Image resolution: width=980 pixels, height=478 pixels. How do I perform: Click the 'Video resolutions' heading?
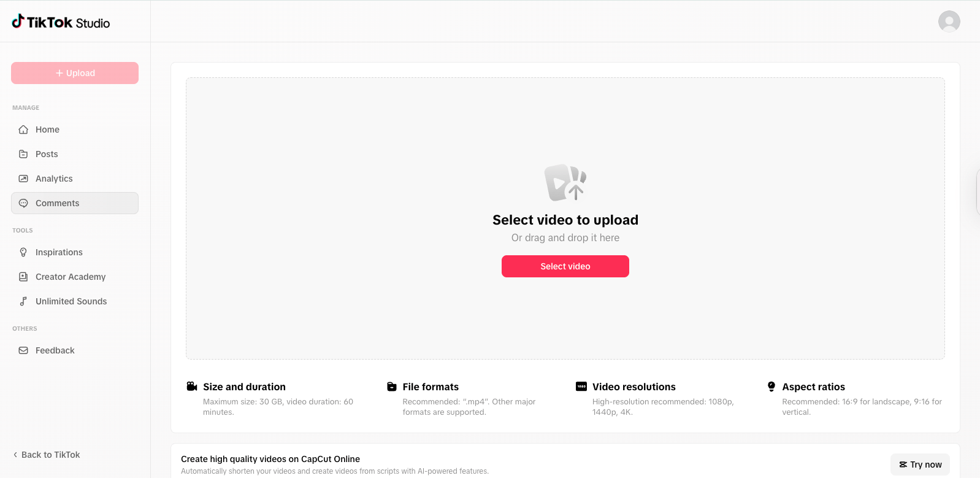(x=634, y=387)
